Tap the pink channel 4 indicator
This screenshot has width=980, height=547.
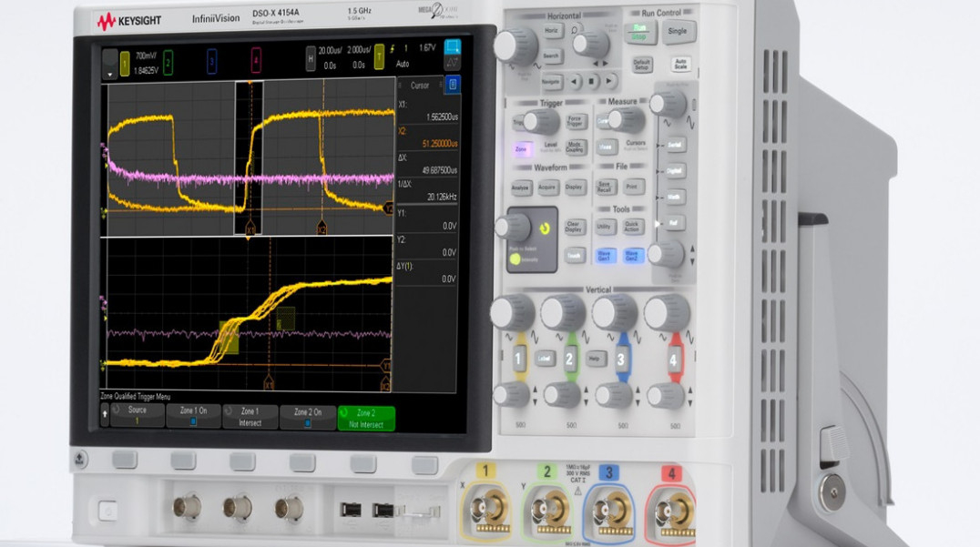pyautogui.click(x=256, y=59)
